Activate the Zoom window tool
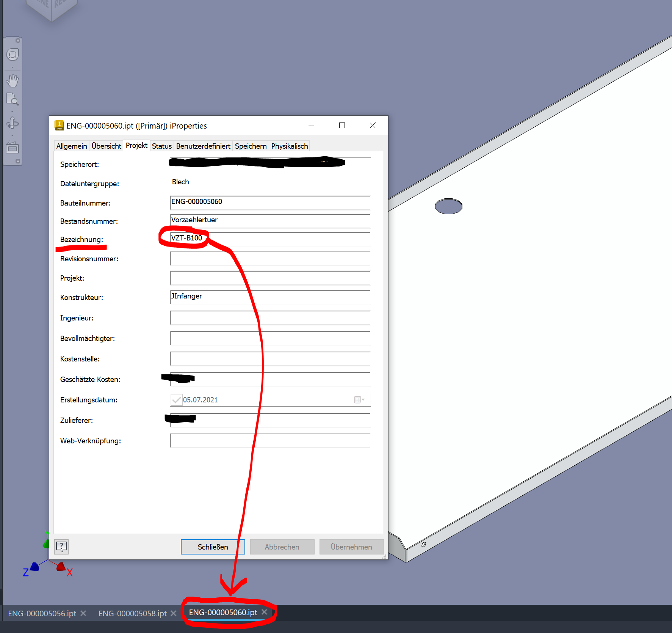Image resolution: width=672 pixels, height=633 pixels. click(13, 99)
